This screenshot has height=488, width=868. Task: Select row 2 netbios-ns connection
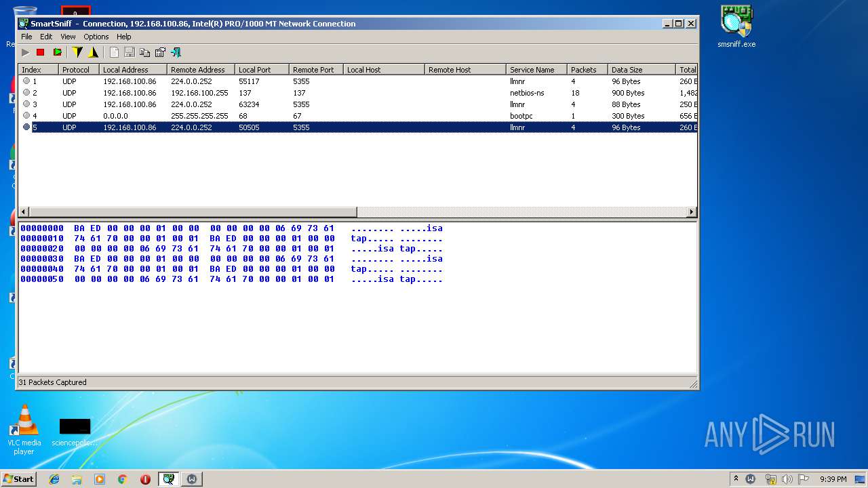pos(357,93)
